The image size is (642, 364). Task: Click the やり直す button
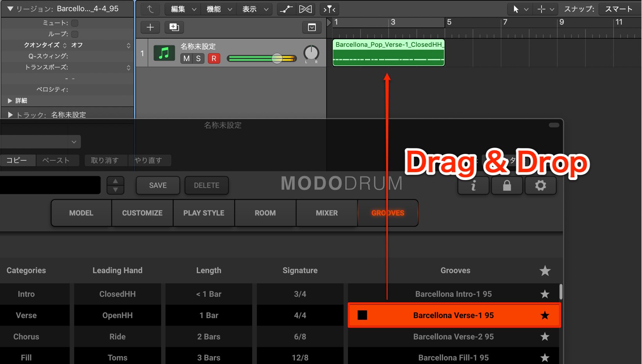pyautogui.click(x=150, y=160)
